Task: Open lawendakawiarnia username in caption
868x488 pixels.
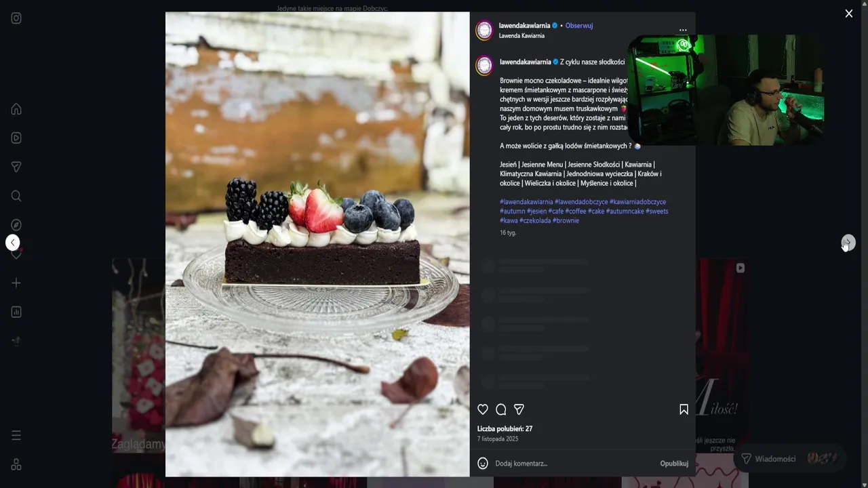Action: pos(526,62)
